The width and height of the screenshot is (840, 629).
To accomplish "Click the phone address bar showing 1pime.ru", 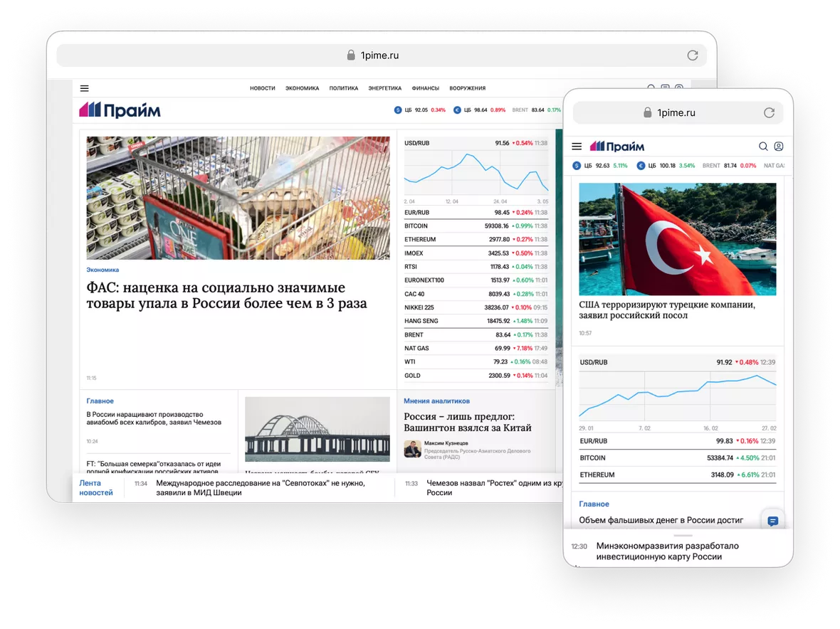I will tap(678, 112).
